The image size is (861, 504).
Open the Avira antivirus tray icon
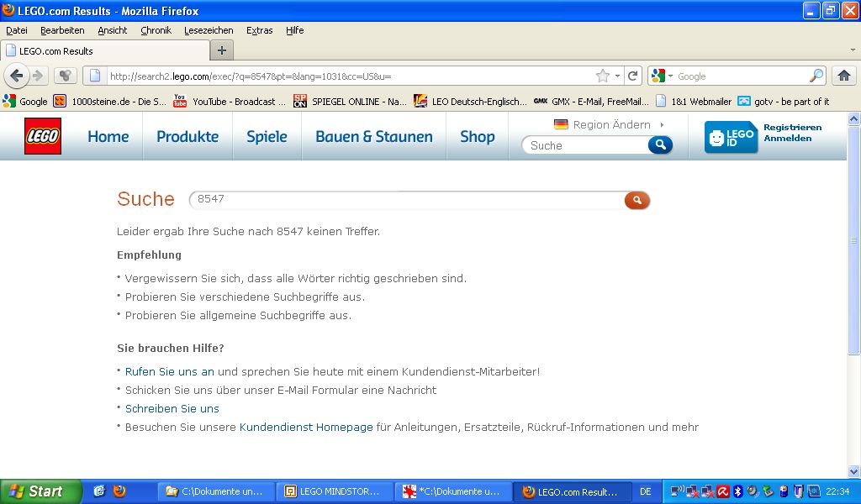(x=721, y=491)
